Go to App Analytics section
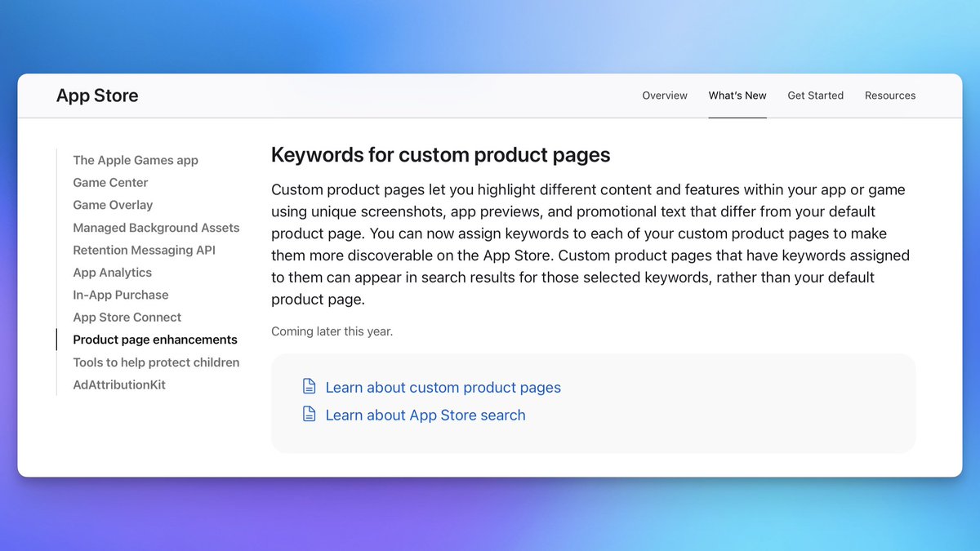 112,273
